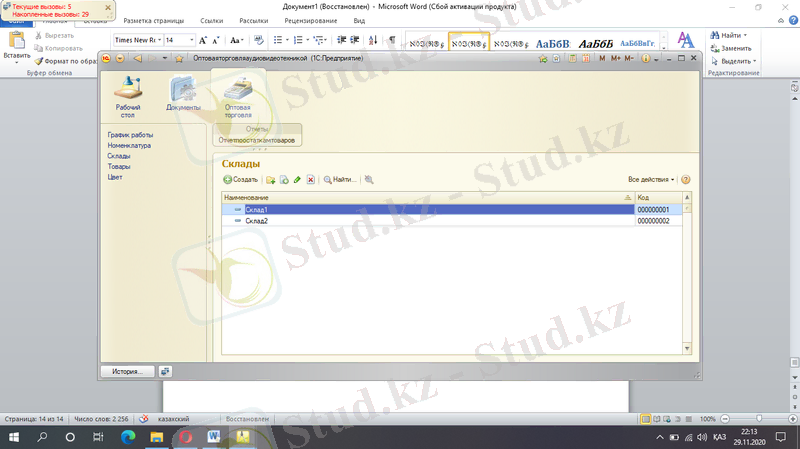Open the bullets list button in Word
This screenshot has height=449, width=800.
(x=278, y=40)
